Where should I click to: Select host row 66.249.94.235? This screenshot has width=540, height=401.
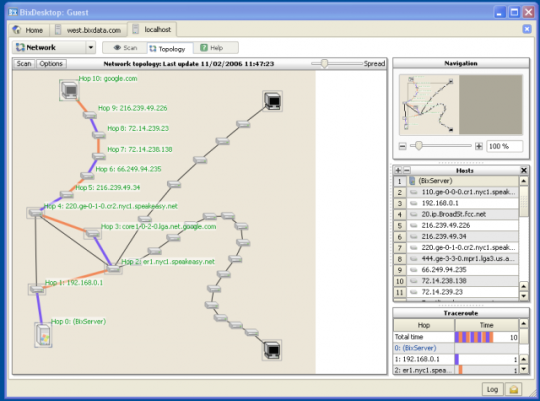point(456,270)
